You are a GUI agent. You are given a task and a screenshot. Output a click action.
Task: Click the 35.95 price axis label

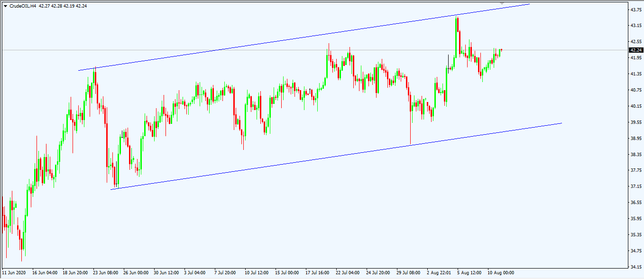636,219
